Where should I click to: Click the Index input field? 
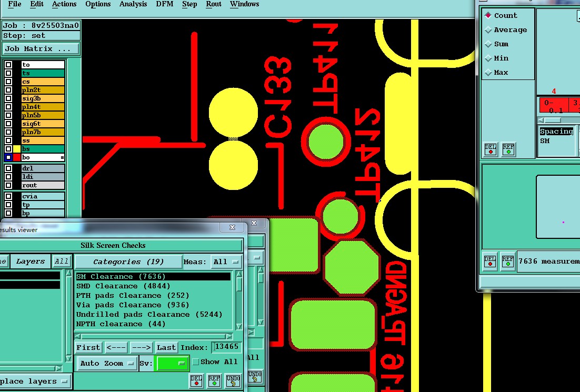click(x=227, y=347)
